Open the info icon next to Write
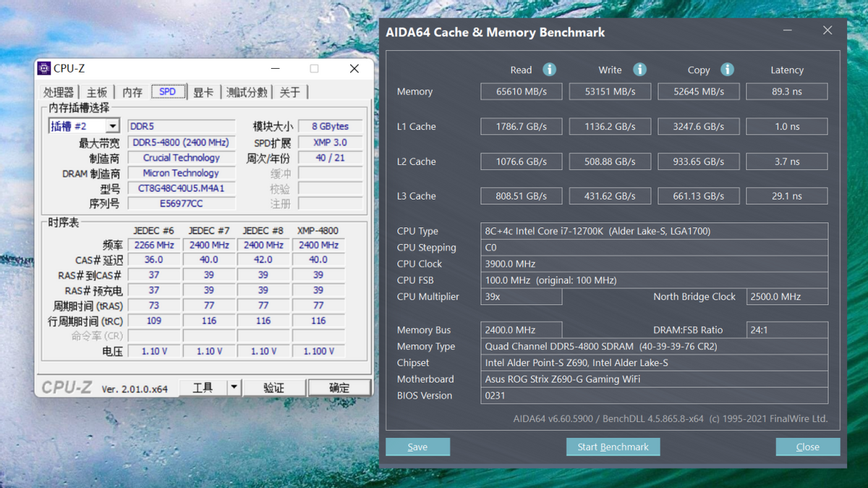 (x=639, y=70)
